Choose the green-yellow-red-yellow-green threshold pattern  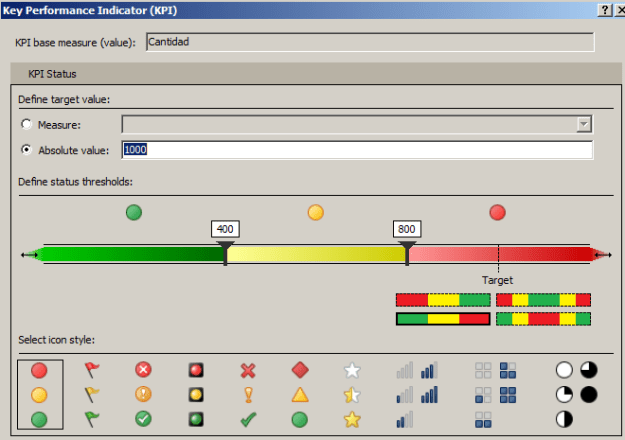543,319
